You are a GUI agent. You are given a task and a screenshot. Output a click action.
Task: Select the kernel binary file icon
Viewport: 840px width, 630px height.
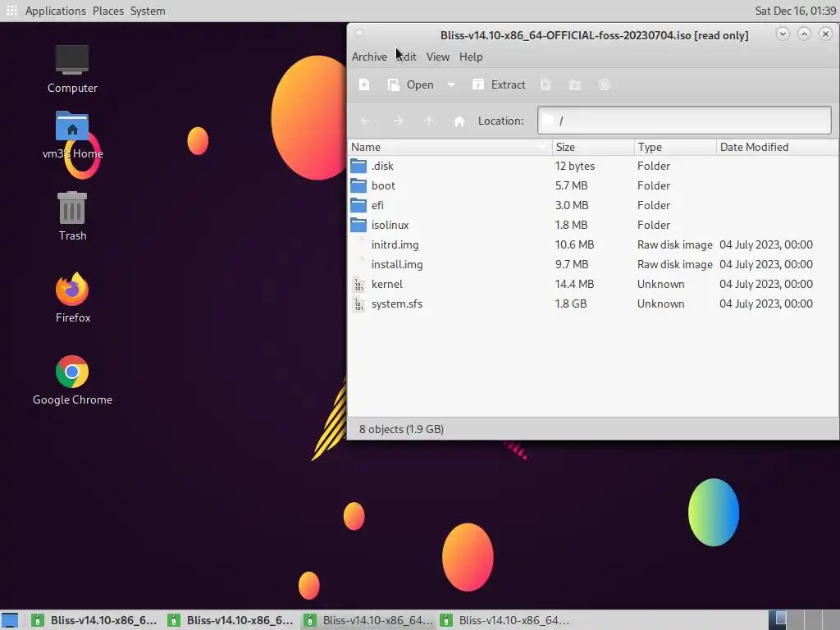tap(358, 285)
